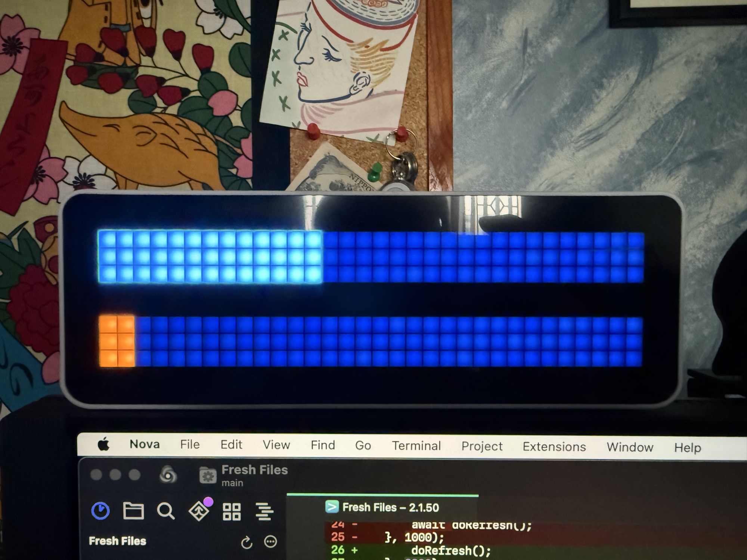Open the Extensions menu
This screenshot has width=747, height=560.
coord(554,447)
